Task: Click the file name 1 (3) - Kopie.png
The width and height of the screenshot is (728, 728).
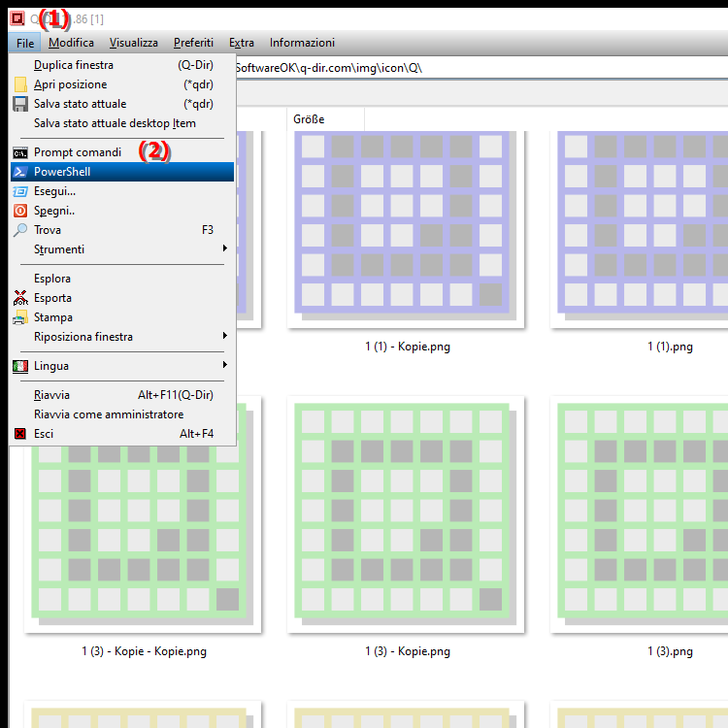Action: click(408, 651)
